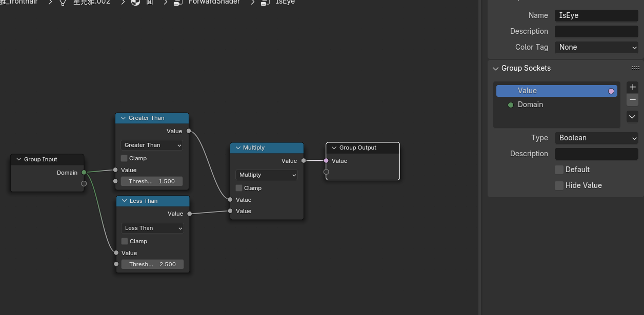Click the Group Sockets panel drag handle
644x315 pixels.
635,68
